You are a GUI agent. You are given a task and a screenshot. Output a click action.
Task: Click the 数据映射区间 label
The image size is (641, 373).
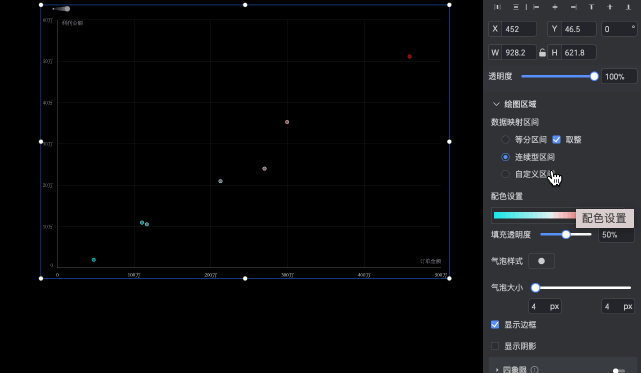pyautogui.click(x=515, y=122)
